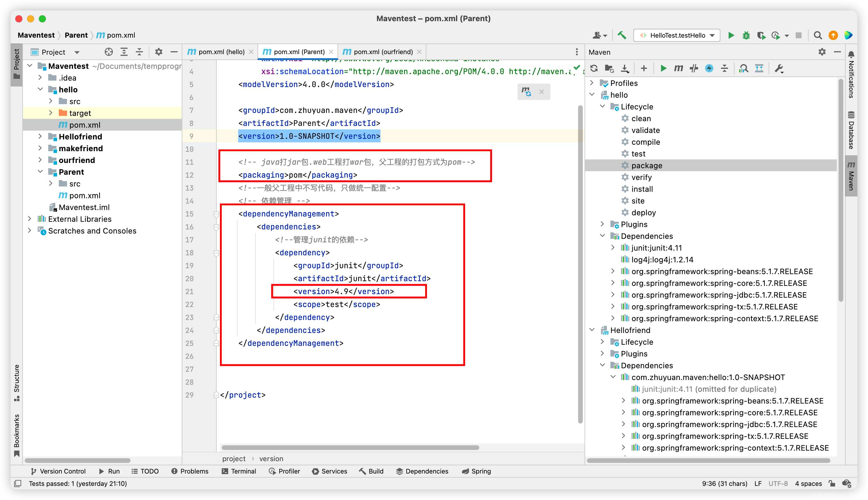Download Sources and Documentation icon
The height and width of the screenshot is (500, 868).
coord(625,68)
